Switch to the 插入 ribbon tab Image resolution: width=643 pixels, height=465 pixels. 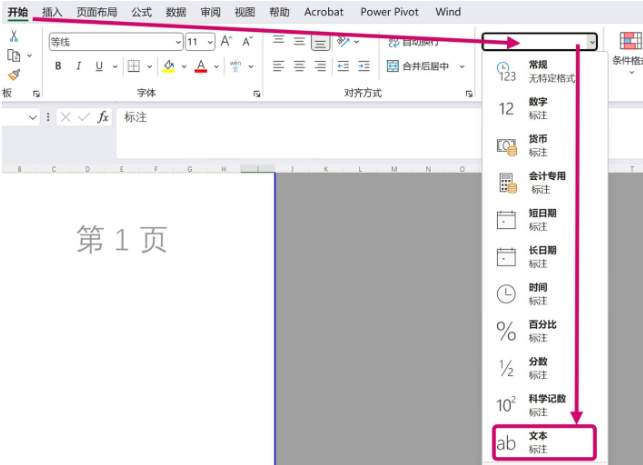(52, 12)
